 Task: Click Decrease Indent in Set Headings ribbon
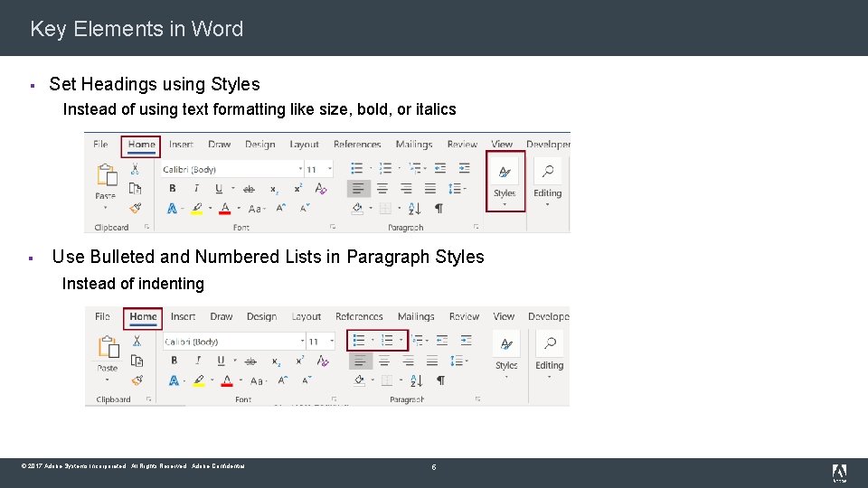point(440,168)
